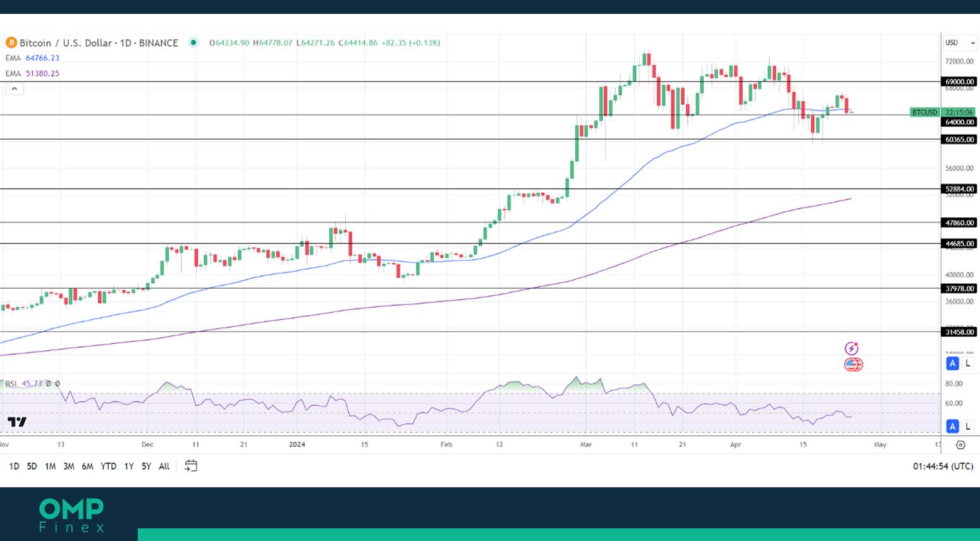980x541 pixels.
Task: Toggle log scale L on main price axis
Action: tap(968, 363)
